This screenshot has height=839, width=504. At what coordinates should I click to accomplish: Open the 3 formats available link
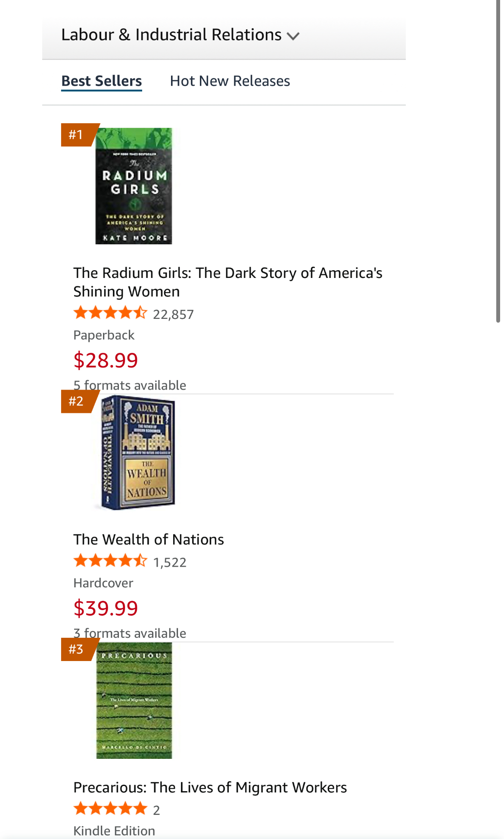[x=130, y=633]
